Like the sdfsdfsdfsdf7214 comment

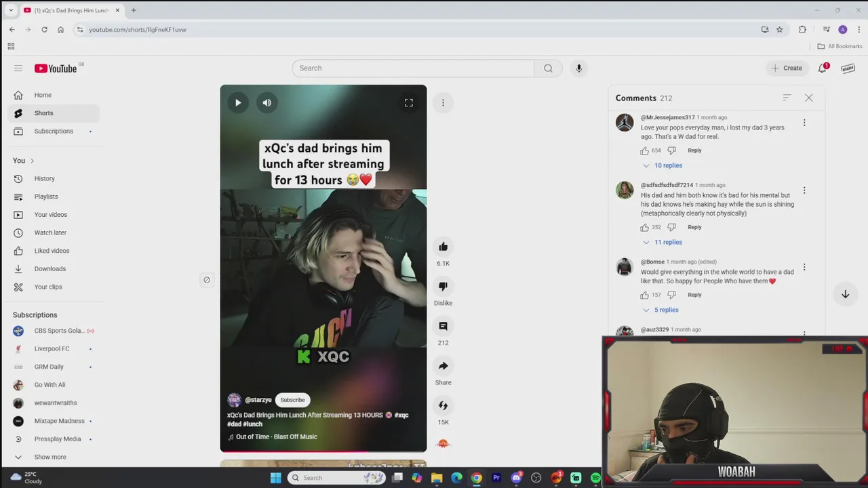click(x=645, y=227)
